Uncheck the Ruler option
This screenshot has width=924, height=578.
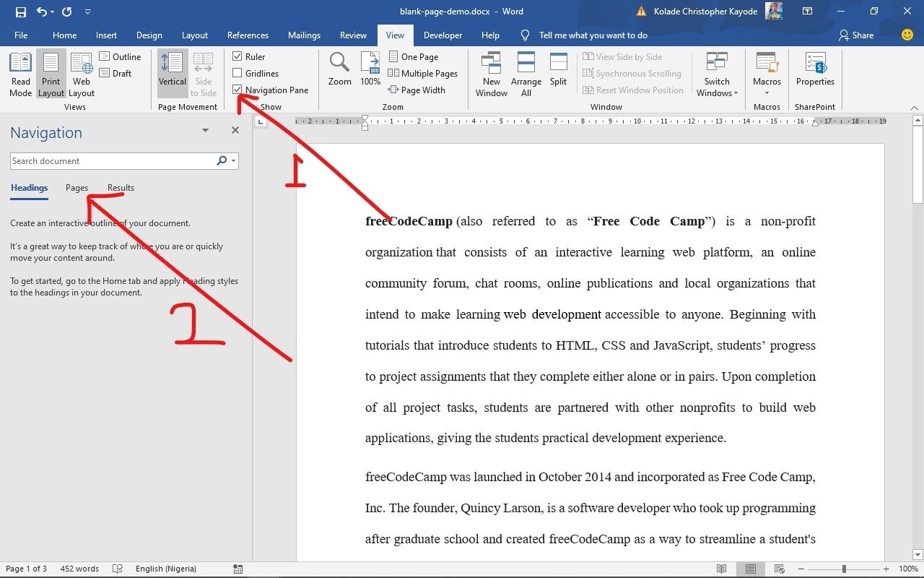[x=237, y=56]
